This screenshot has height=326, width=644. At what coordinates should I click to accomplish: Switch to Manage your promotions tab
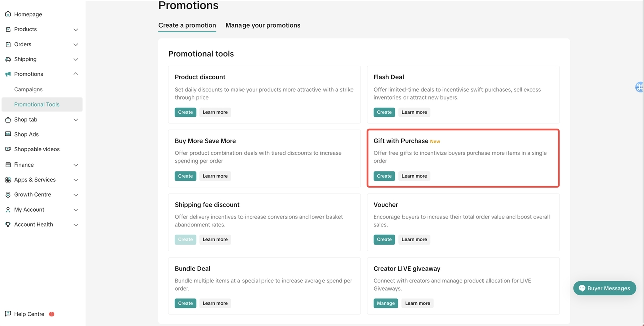pyautogui.click(x=263, y=25)
